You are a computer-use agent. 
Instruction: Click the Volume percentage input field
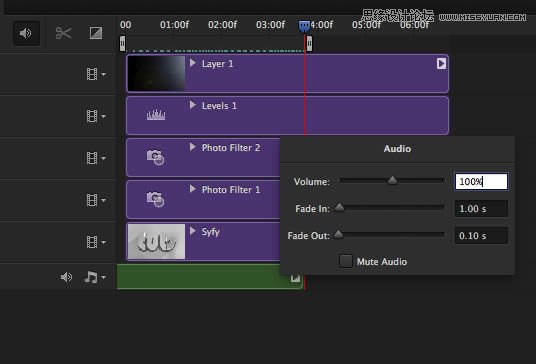481,181
